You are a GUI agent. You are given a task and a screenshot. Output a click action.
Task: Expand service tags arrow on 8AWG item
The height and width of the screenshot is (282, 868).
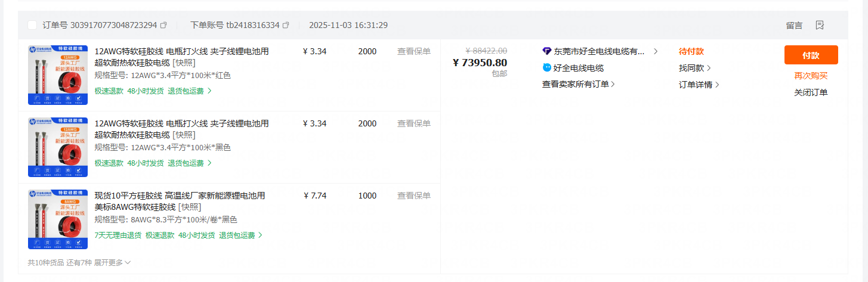click(260, 235)
